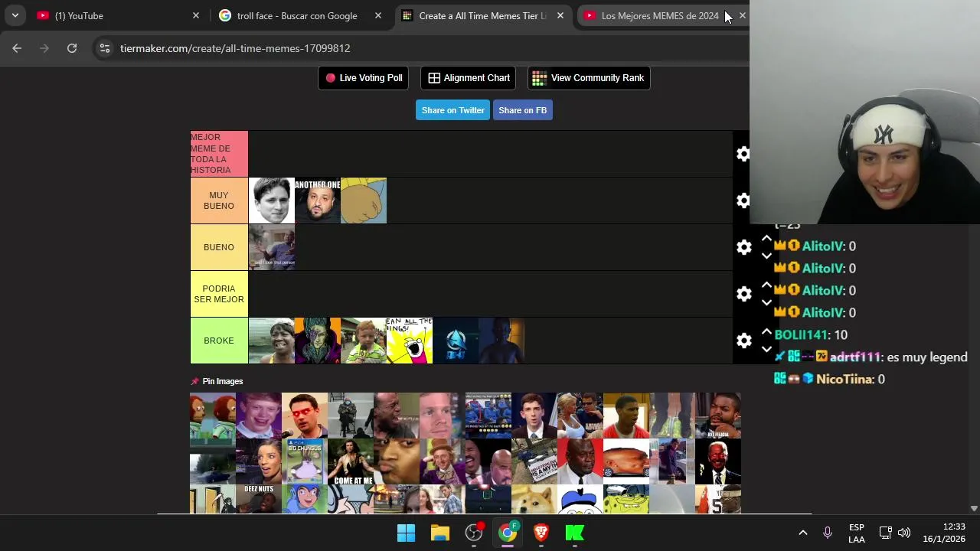This screenshot has height=551, width=980.
Task: Select the Spongebob mocking meme image
Action: click(x=626, y=500)
